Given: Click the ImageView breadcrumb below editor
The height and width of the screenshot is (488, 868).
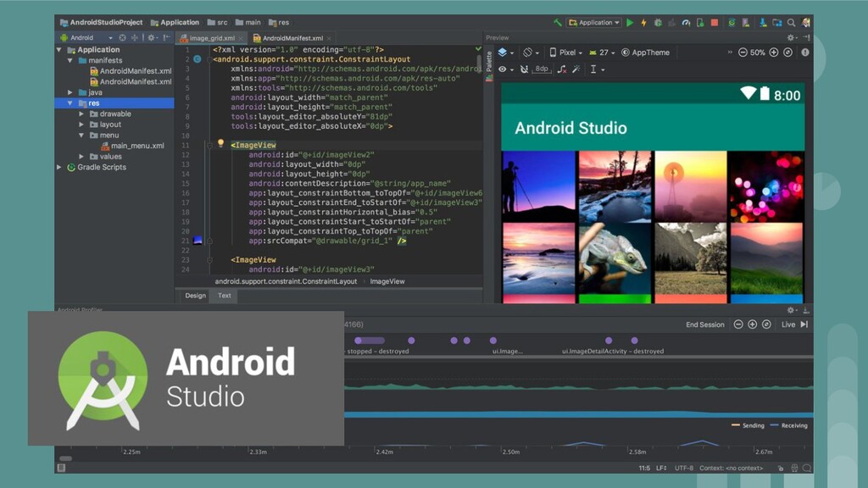Looking at the screenshot, I should tap(387, 281).
